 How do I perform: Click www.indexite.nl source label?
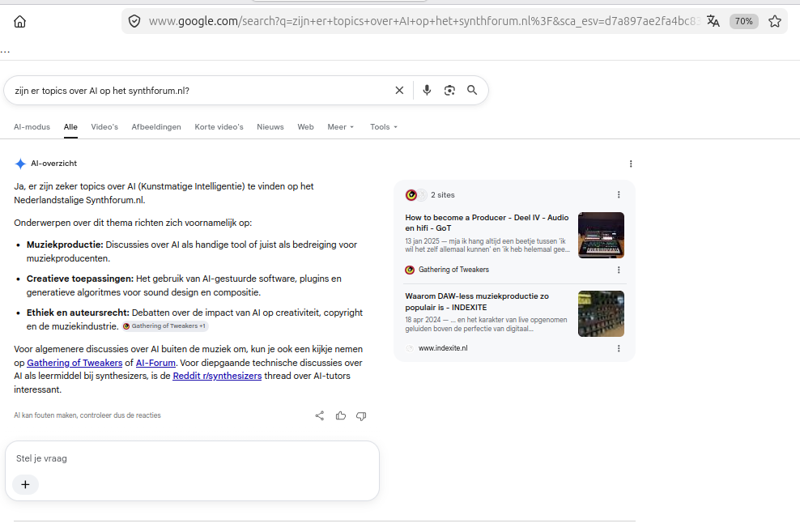443,348
